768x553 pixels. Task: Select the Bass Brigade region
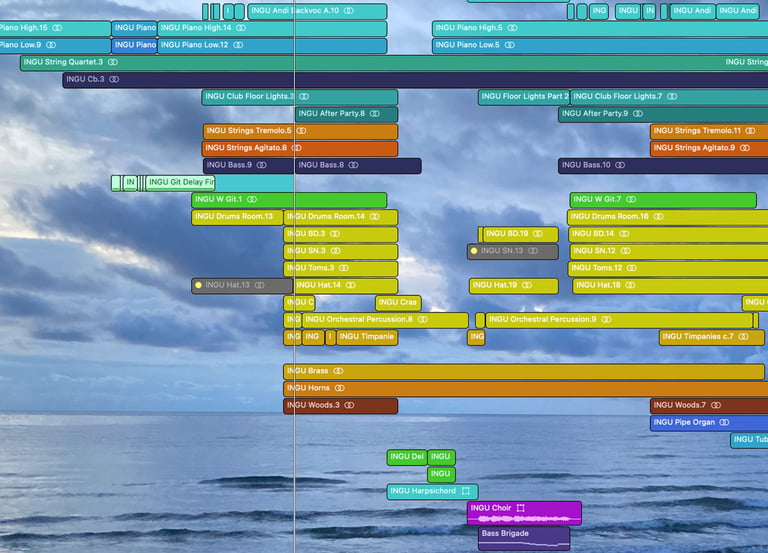coord(524,538)
